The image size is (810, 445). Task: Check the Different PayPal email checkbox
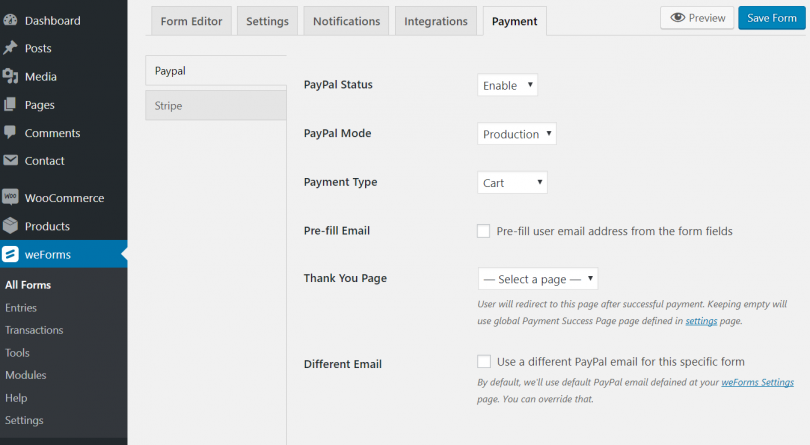[484, 361]
